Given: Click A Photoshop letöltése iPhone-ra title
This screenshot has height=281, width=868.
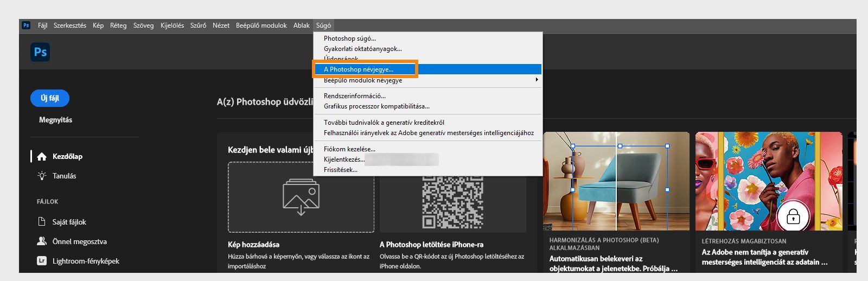Looking at the screenshot, I should 431,245.
